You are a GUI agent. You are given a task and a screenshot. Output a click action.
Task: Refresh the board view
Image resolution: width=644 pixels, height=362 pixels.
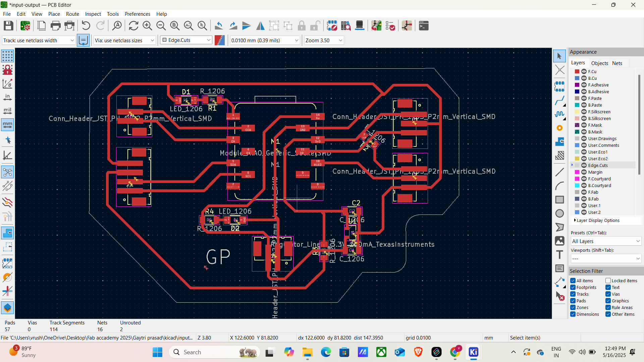coord(133,26)
